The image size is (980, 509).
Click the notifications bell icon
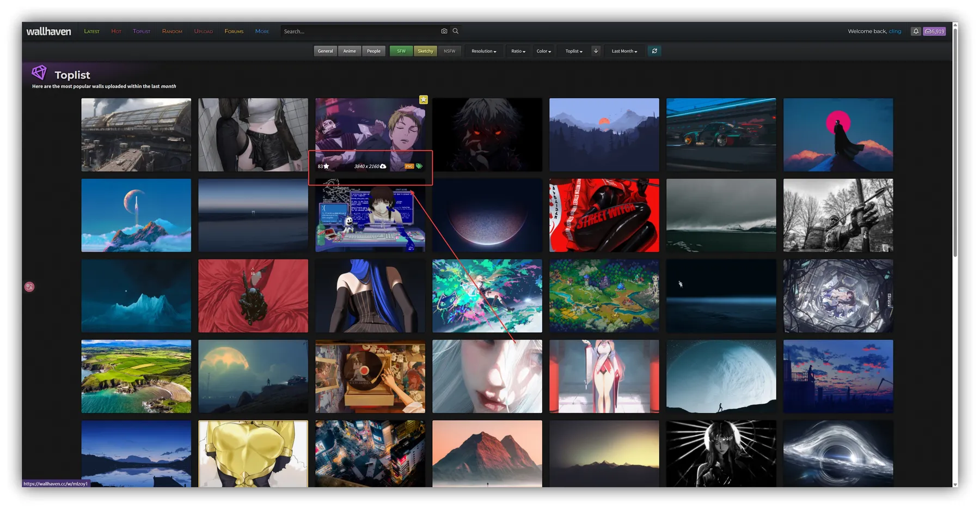(916, 31)
